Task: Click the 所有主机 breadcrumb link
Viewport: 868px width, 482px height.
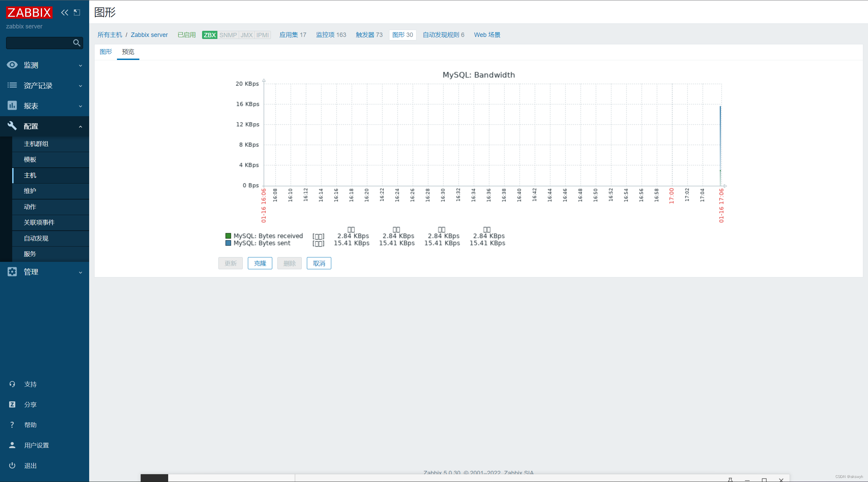Action: click(x=110, y=35)
